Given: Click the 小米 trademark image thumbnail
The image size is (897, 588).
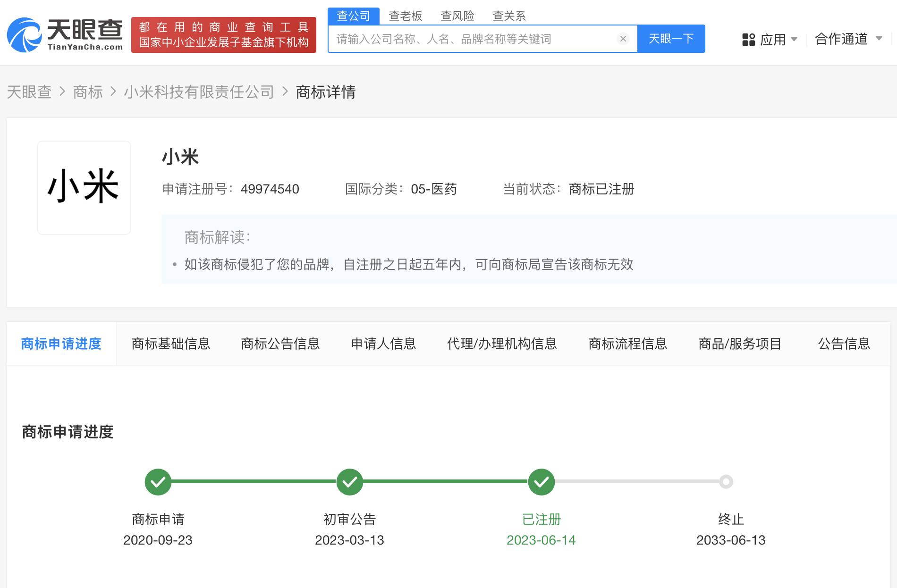Looking at the screenshot, I should pyautogui.click(x=84, y=187).
